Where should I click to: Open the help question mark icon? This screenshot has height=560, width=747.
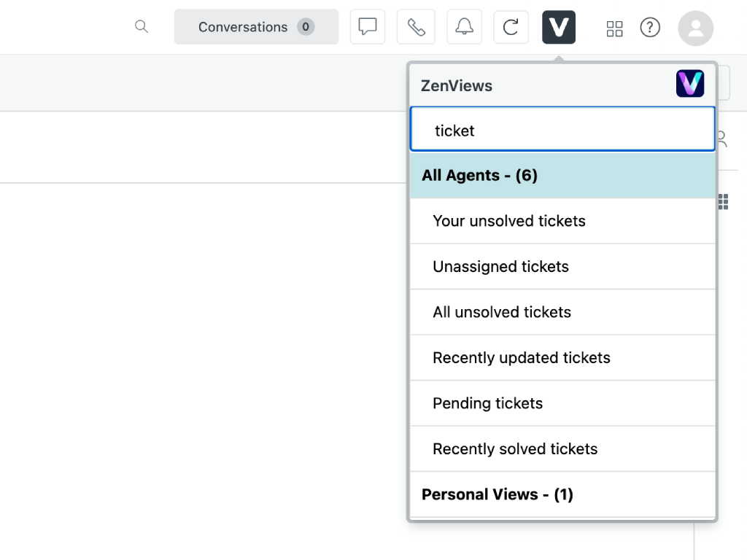point(650,27)
